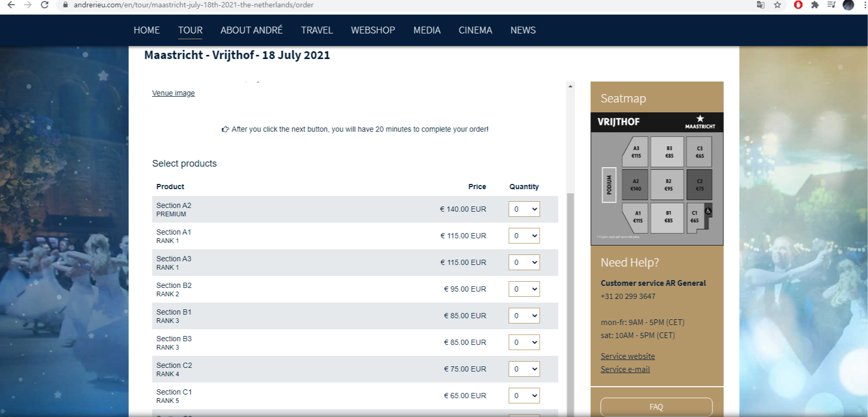Bookmark this page with the star icon
Image resolution: width=868 pixels, height=417 pixels.
(777, 5)
